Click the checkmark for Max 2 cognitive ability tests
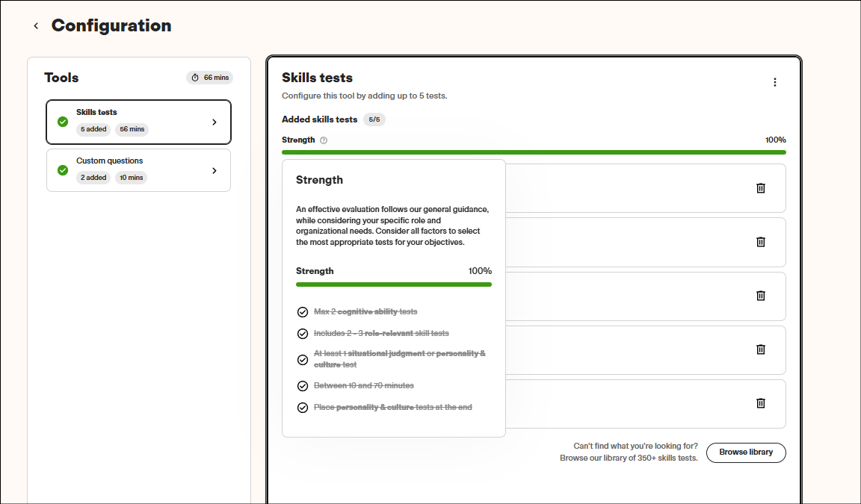Image resolution: width=861 pixels, height=504 pixels. pos(303,312)
